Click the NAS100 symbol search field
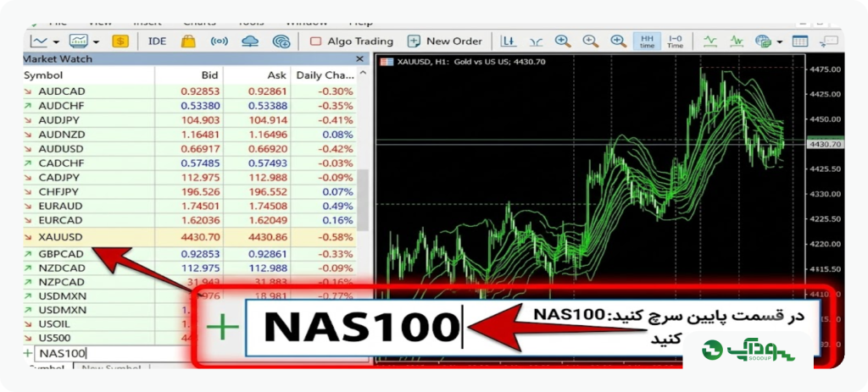 [x=111, y=353]
